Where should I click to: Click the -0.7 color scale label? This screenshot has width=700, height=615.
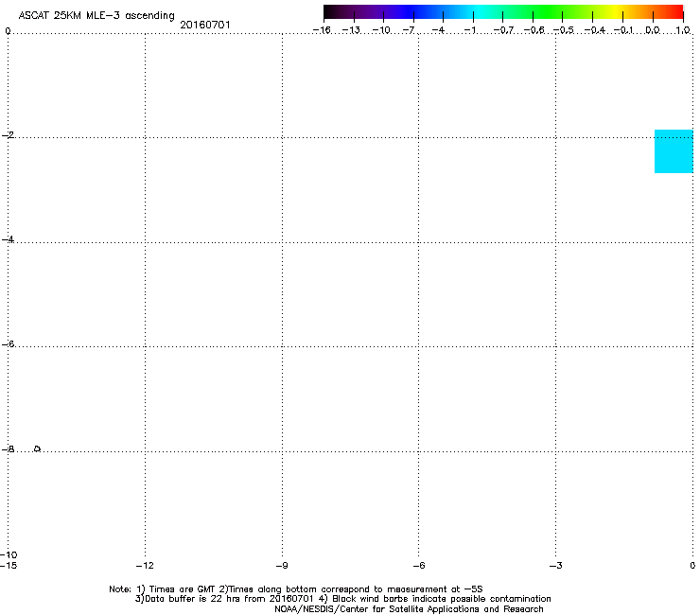tap(503, 30)
